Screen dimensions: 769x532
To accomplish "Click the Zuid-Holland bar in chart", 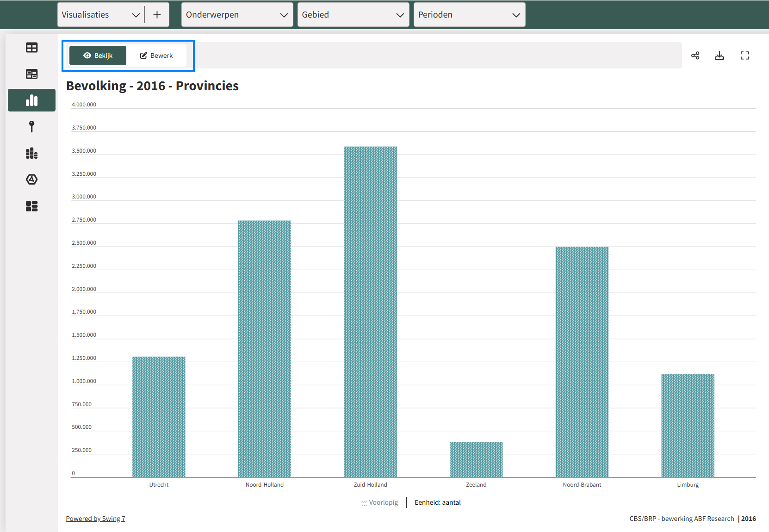I will tap(370, 311).
